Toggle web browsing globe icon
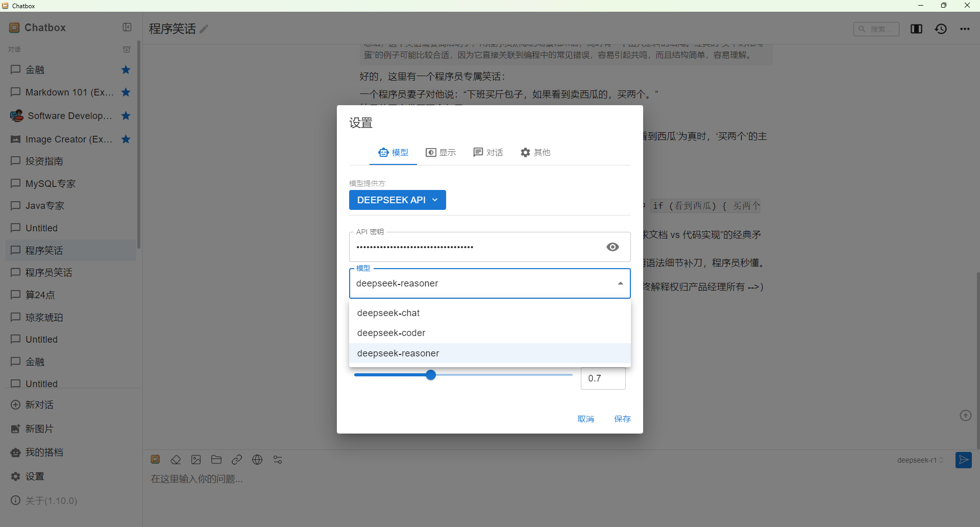Screen dimensions: 980x527 (257, 460)
